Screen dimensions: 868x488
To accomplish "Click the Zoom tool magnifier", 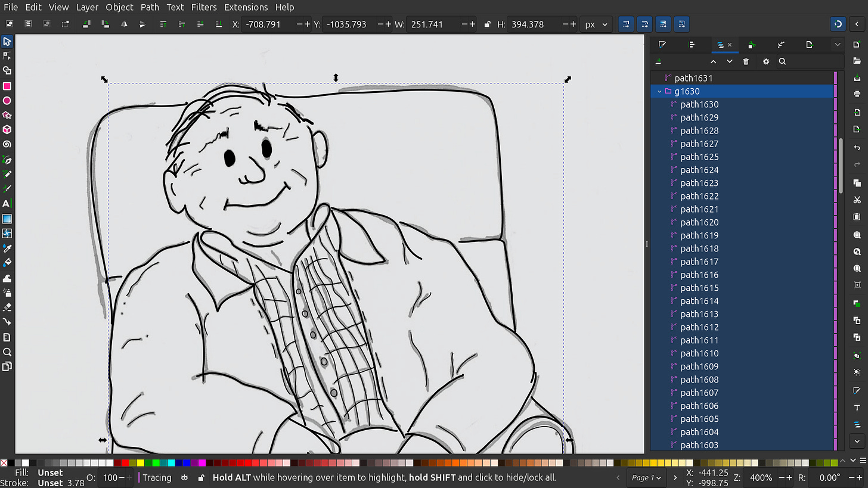I will (7, 352).
